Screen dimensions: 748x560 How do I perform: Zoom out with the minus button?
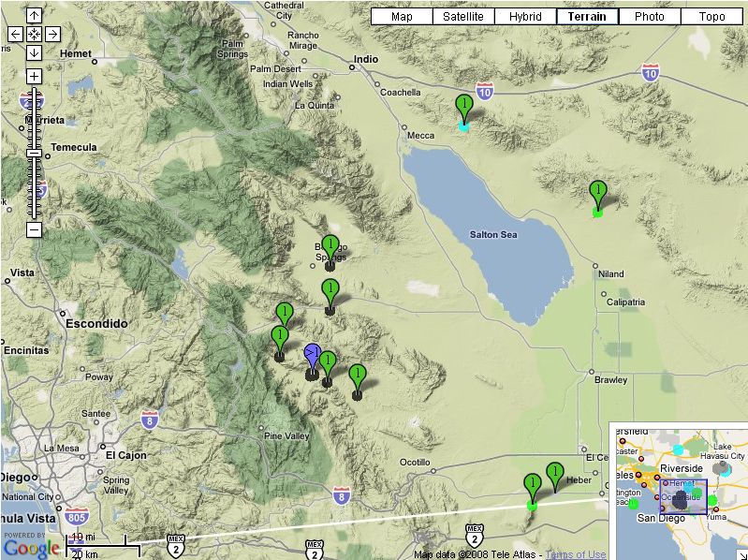[34, 229]
